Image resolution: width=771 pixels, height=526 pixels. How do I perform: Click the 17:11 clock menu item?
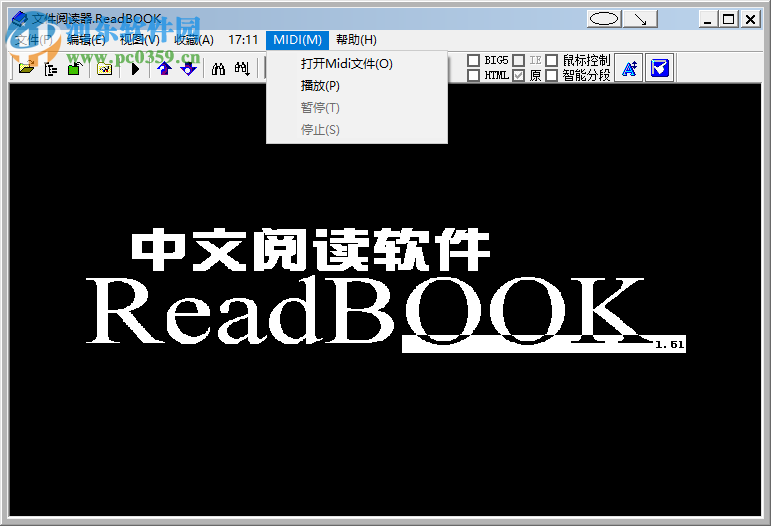[243, 40]
